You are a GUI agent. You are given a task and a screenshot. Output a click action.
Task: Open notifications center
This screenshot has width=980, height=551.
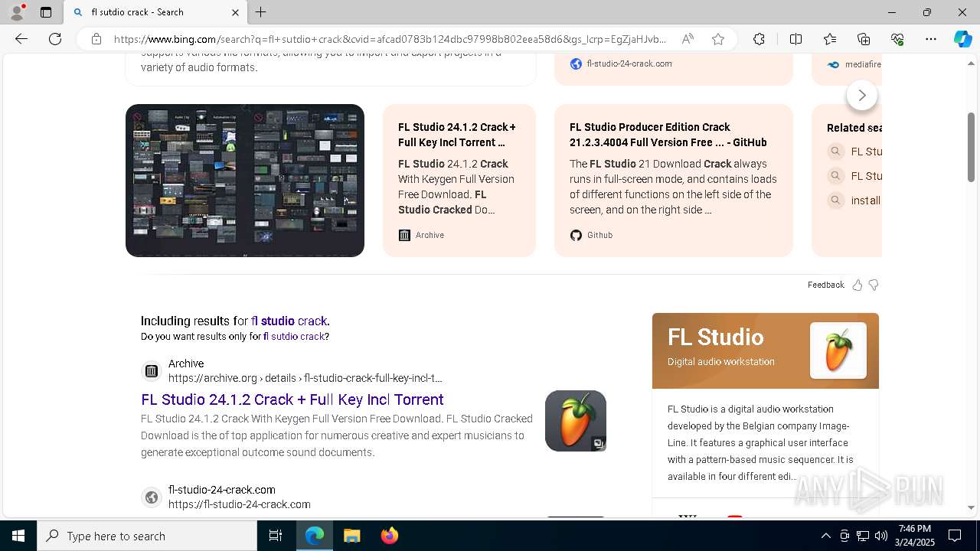click(955, 536)
